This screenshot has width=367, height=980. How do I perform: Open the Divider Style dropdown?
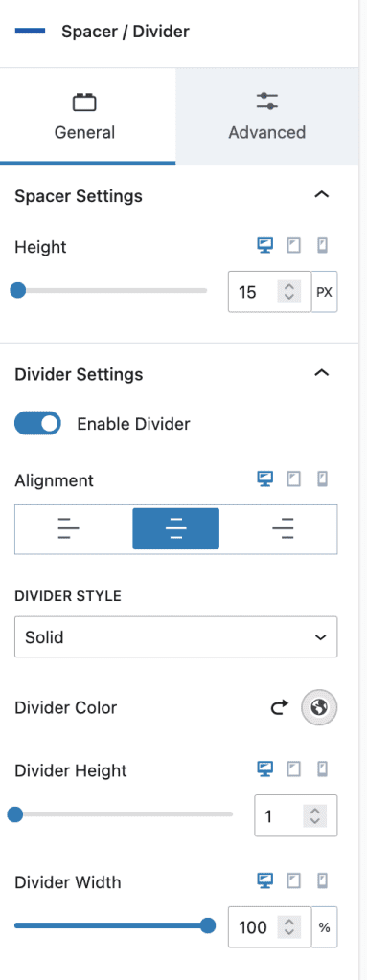click(176, 636)
